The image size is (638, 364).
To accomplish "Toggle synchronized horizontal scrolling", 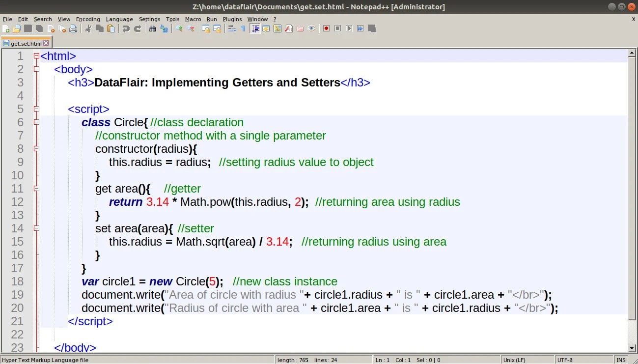I will point(217,28).
